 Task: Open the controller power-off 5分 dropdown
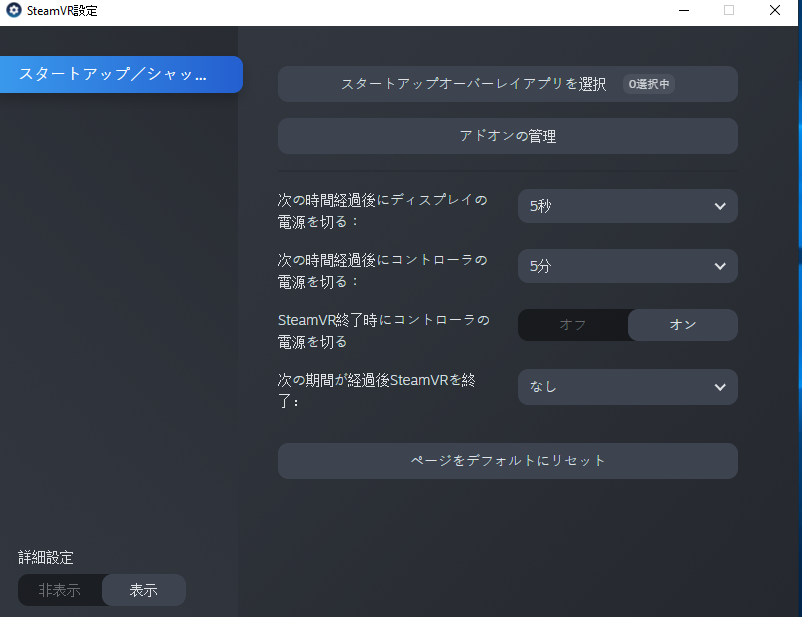pyautogui.click(x=628, y=266)
